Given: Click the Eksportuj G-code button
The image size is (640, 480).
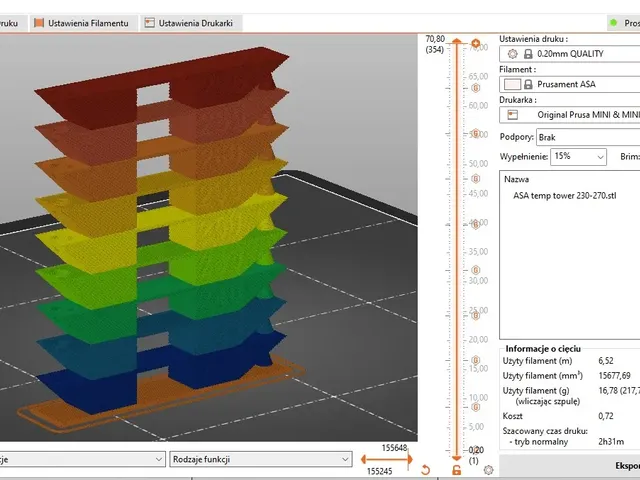Looking at the screenshot, I should (x=569, y=465).
